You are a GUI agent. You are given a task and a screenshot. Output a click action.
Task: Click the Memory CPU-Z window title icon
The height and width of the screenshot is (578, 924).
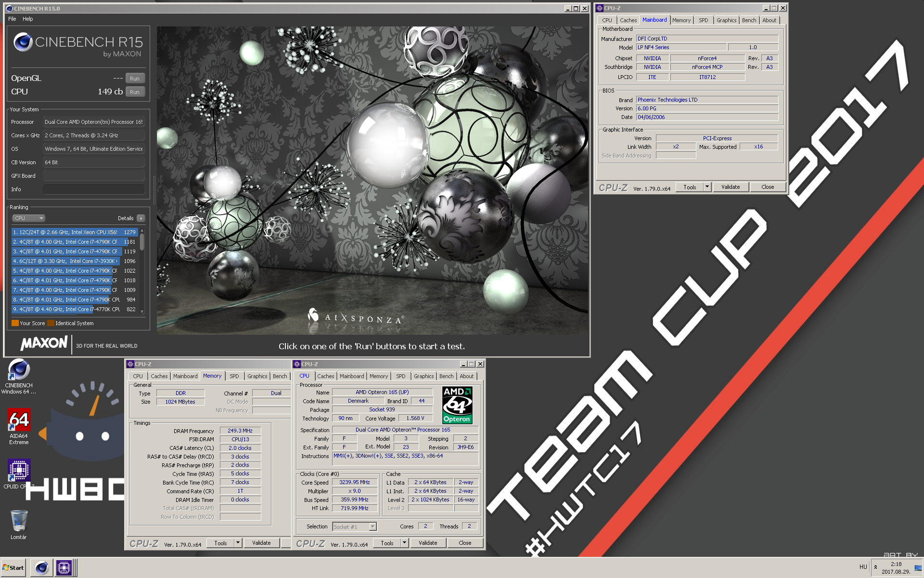130,364
